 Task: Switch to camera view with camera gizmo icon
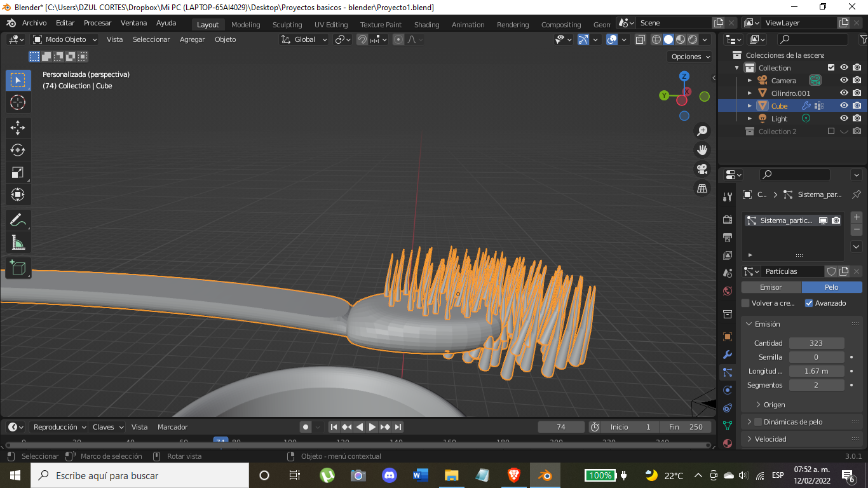tap(702, 169)
